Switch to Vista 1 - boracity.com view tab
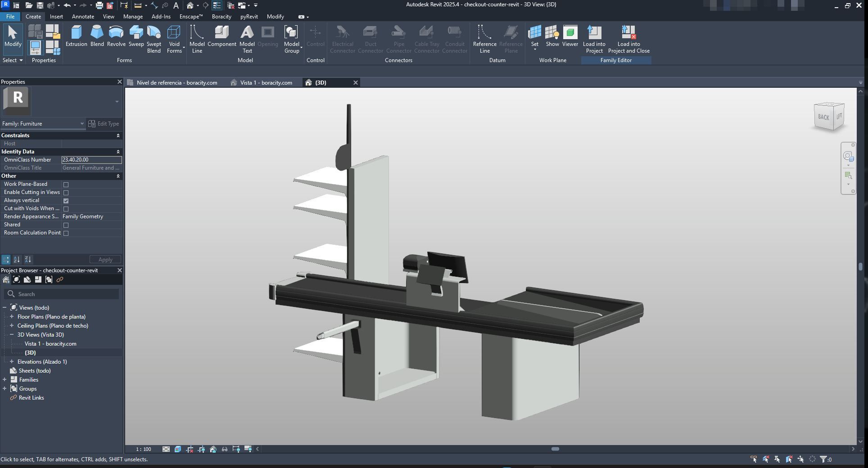868x468 pixels. click(x=266, y=83)
